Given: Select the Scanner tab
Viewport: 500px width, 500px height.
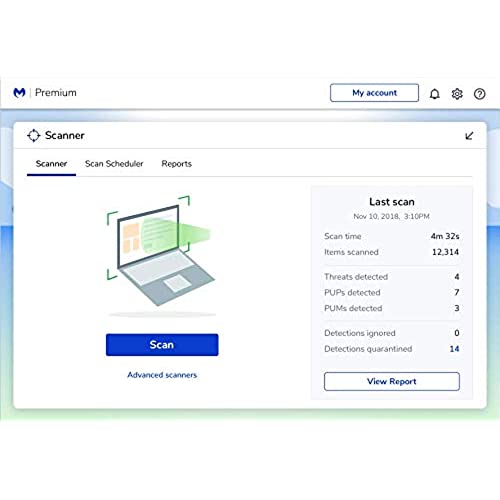Looking at the screenshot, I should [51, 164].
